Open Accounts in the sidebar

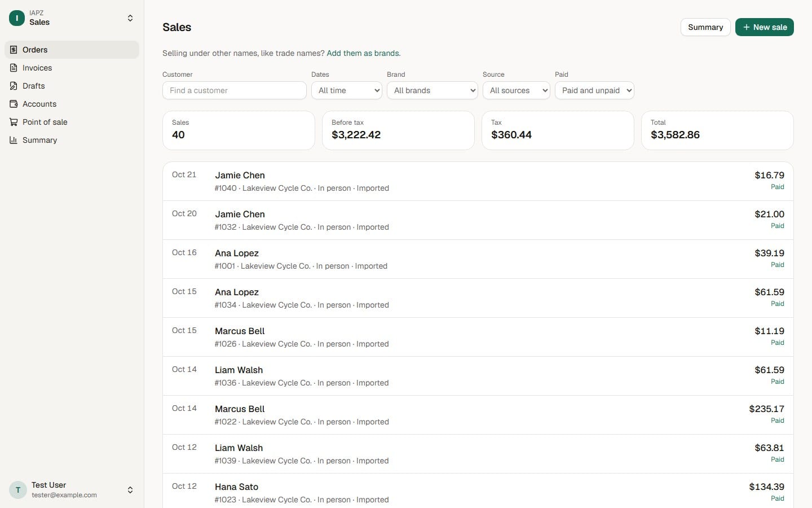point(72,104)
